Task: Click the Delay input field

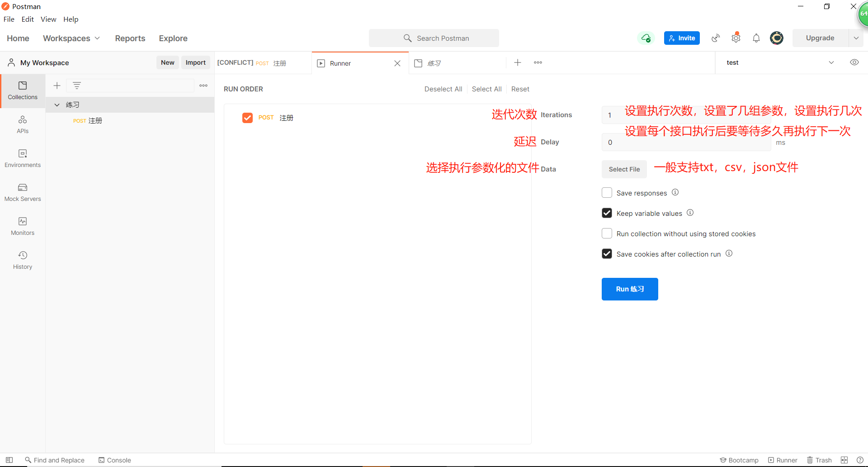Action: click(686, 142)
